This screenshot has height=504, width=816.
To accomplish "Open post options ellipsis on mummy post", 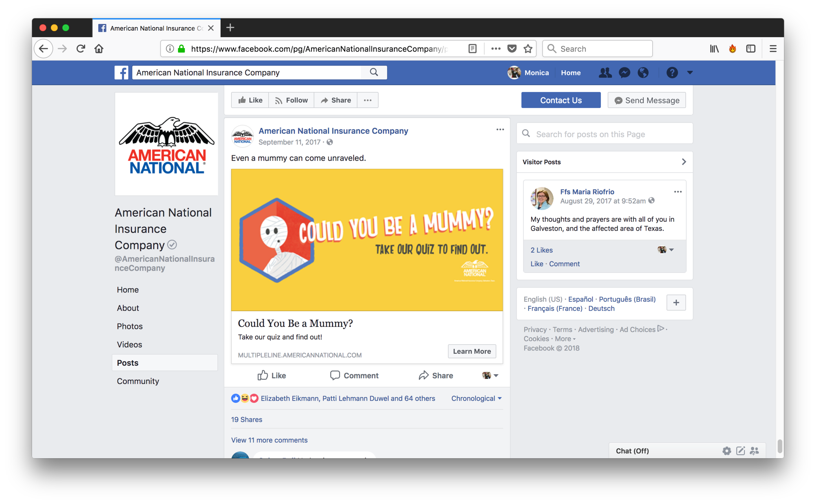I will coord(500,129).
